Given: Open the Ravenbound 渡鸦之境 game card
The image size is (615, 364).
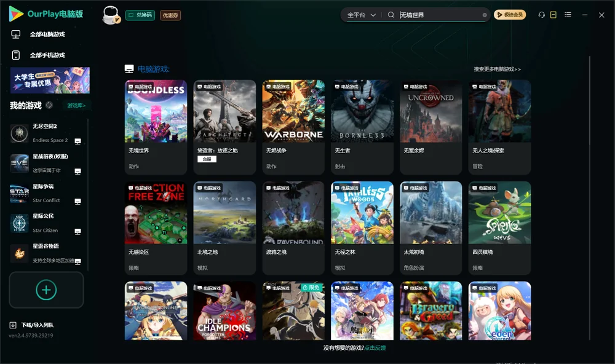Looking at the screenshot, I should [293, 228].
